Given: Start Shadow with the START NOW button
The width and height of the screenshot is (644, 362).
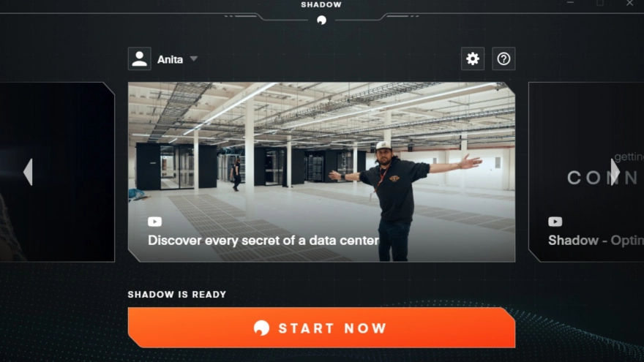Looking at the screenshot, I should (x=321, y=328).
